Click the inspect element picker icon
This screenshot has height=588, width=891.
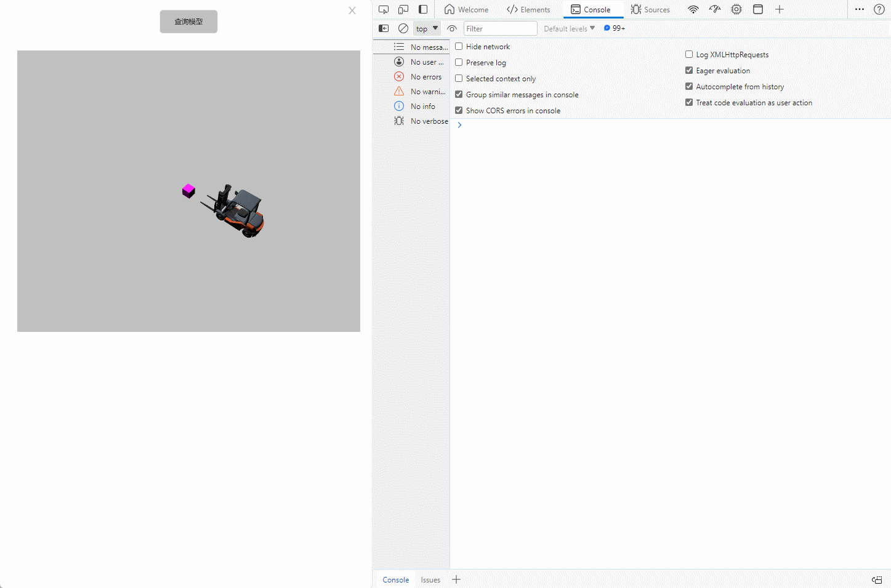(384, 9)
